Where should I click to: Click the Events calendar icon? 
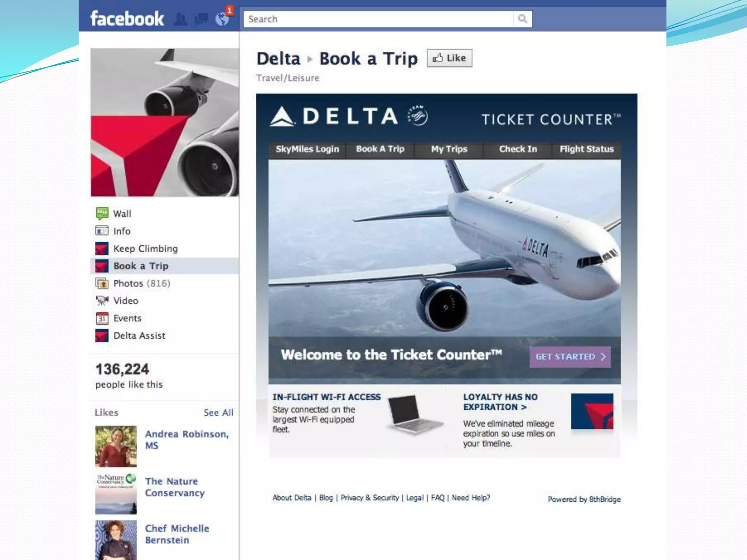[x=102, y=318]
